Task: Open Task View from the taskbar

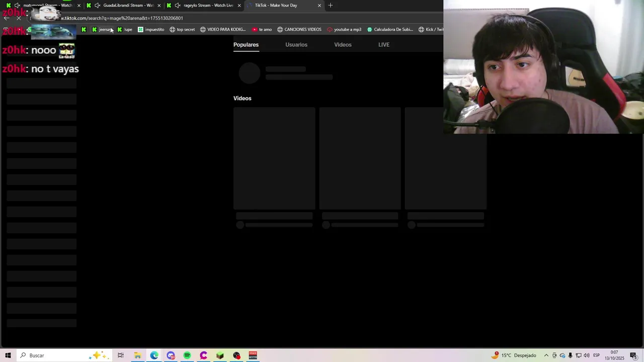Action: click(x=121, y=355)
